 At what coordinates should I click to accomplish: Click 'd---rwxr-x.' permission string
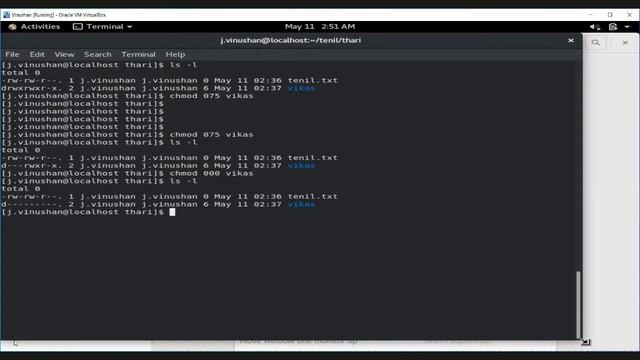pos(31,165)
